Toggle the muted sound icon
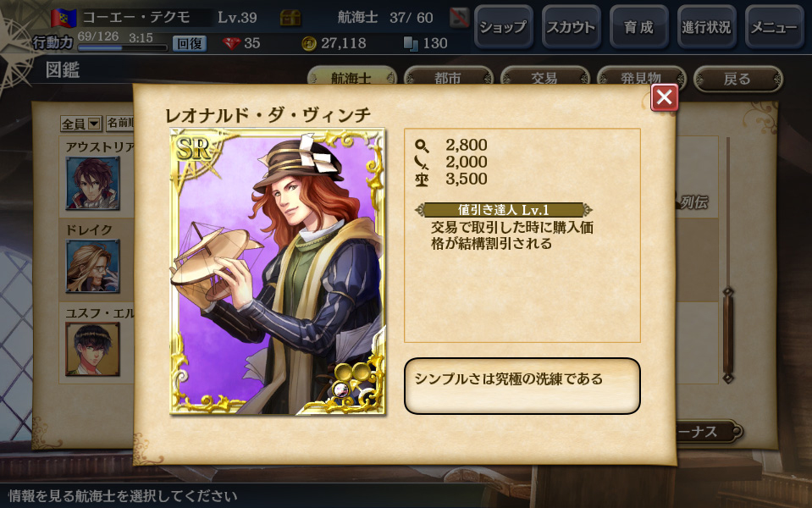812x508 pixels. (459, 18)
